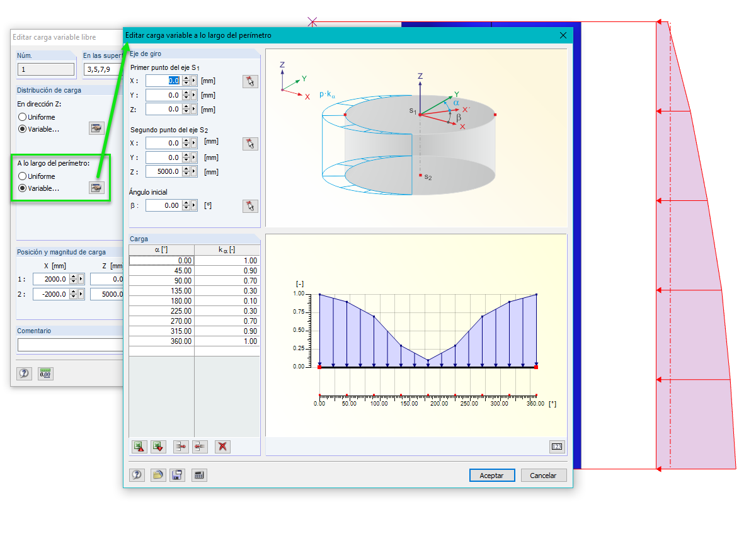The height and width of the screenshot is (536, 756).
Task: Click the α [°] column header
Action: [162, 250]
